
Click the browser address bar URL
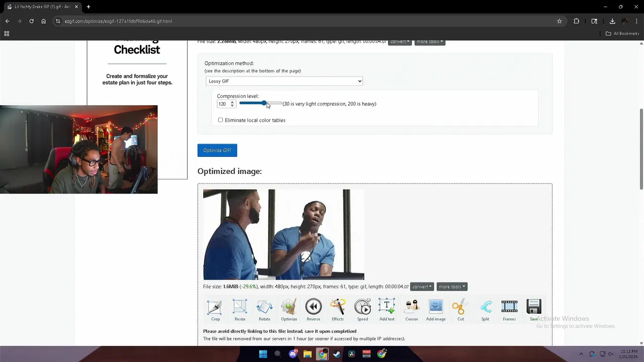tap(118, 21)
